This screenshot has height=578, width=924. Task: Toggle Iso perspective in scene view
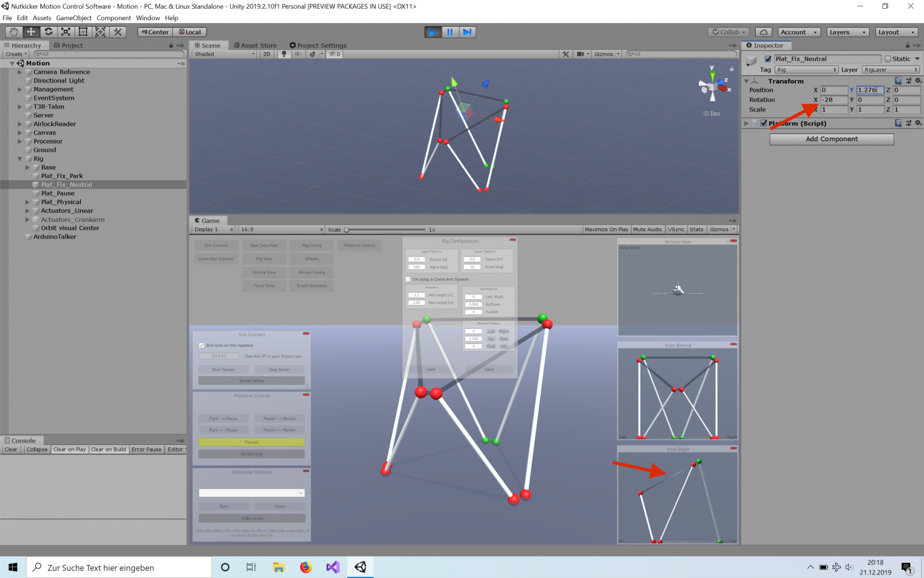pos(711,113)
